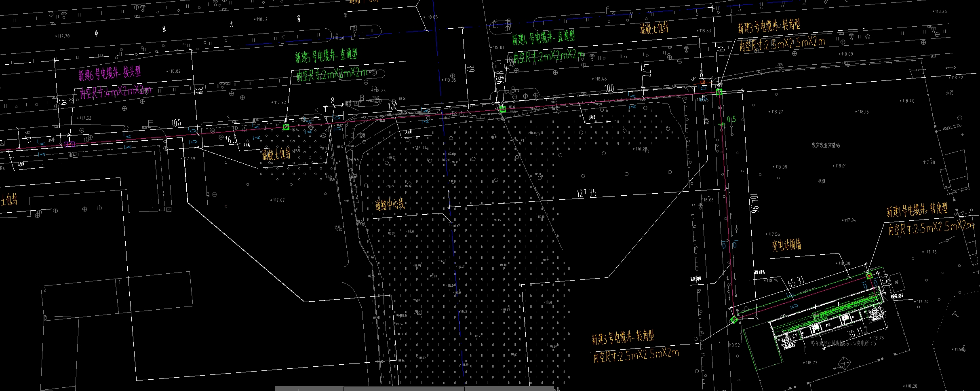
Task: Select the green 1号 corner cable well marker
Action: tap(869, 275)
